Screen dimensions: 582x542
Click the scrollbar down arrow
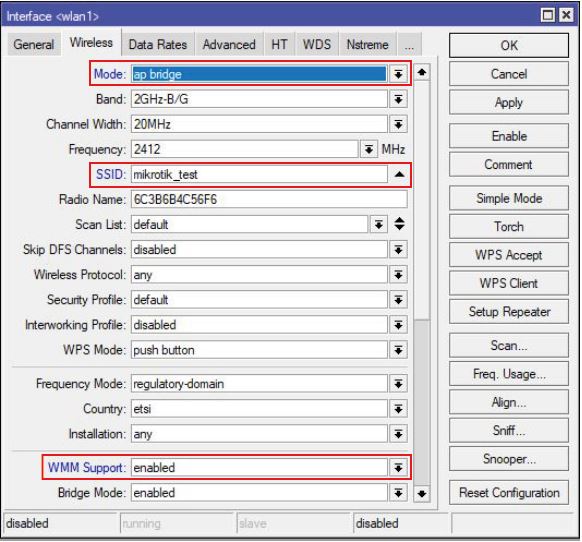click(422, 494)
